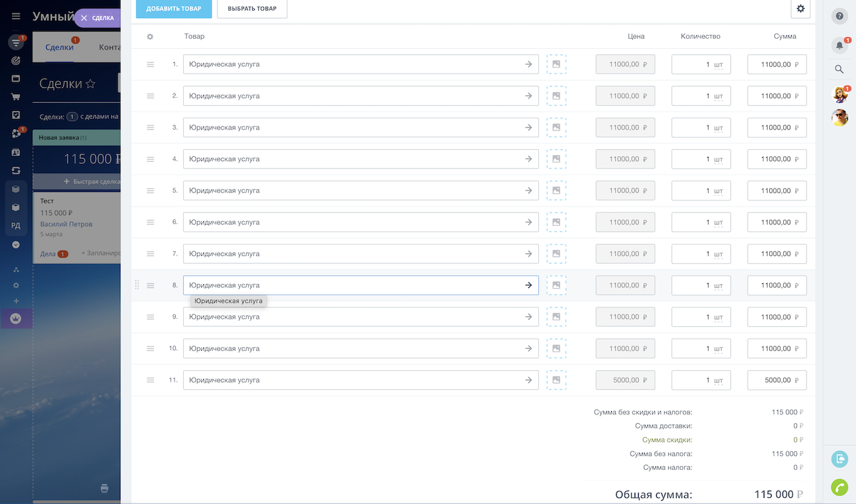The width and height of the screenshot is (856, 504).
Task: Click the product name field in row 9
Action: pyautogui.click(x=361, y=317)
